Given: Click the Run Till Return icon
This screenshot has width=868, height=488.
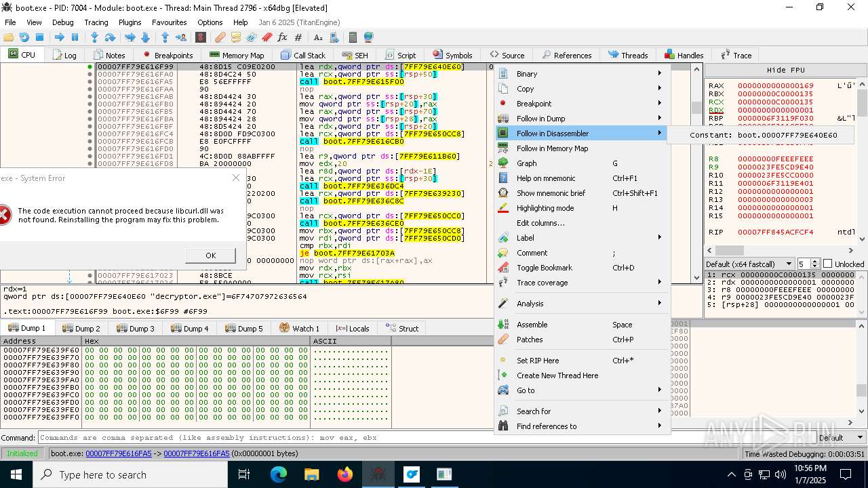Looking at the screenshot, I should pyautogui.click(x=165, y=37).
